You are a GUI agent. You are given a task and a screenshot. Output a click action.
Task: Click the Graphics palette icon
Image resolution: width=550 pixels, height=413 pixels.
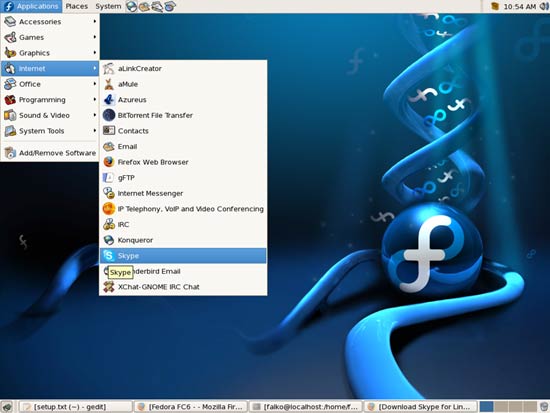(x=10, y=53)
